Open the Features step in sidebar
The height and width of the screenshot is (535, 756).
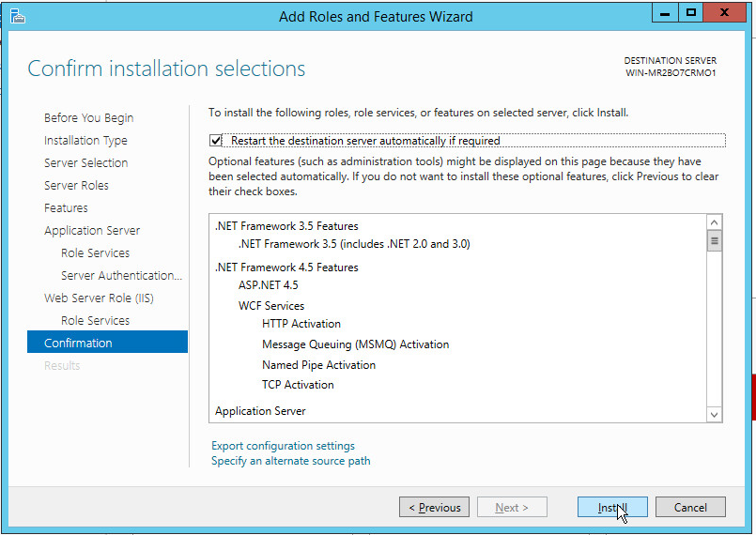[66, 208]
